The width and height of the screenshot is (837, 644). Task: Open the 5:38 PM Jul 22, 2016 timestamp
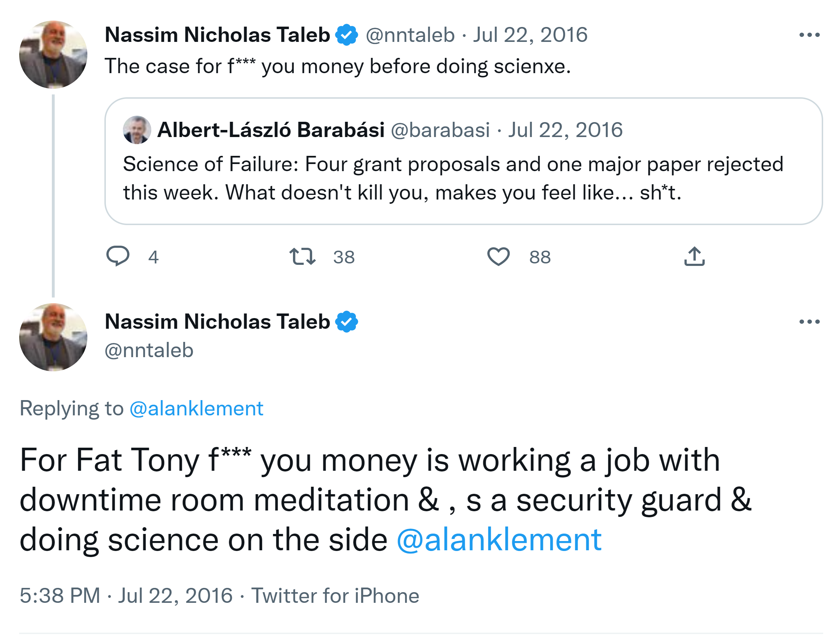(126, 595)
